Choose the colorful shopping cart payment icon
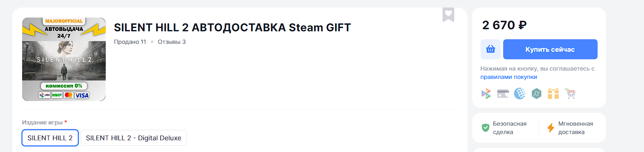 point(570,94)
